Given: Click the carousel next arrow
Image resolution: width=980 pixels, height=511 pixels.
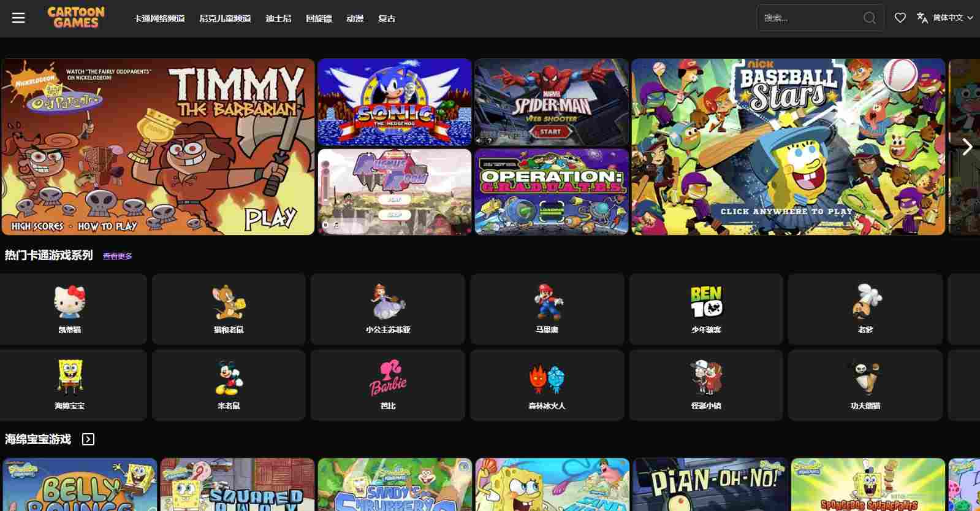Looking at the screenshot, I should click(967, 147).
